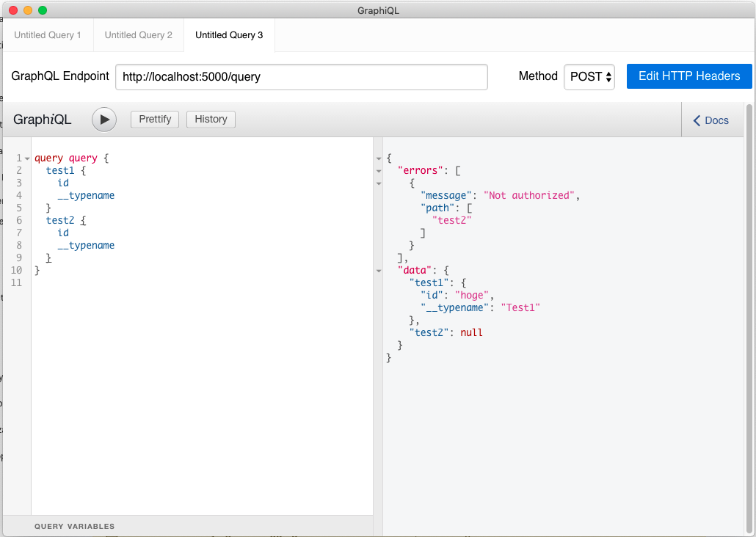756x537 pixels.
Task: Click the green maximize window button
Action: click(x=43, y=10)
